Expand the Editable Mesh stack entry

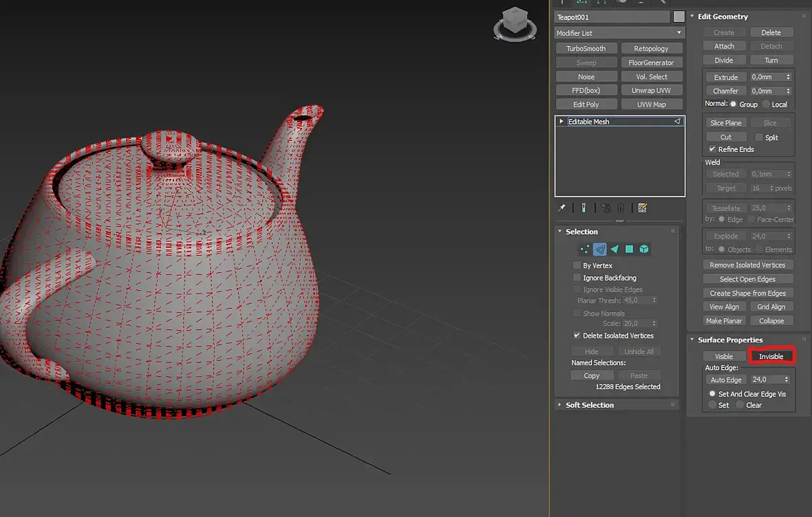tap(562, 122)
